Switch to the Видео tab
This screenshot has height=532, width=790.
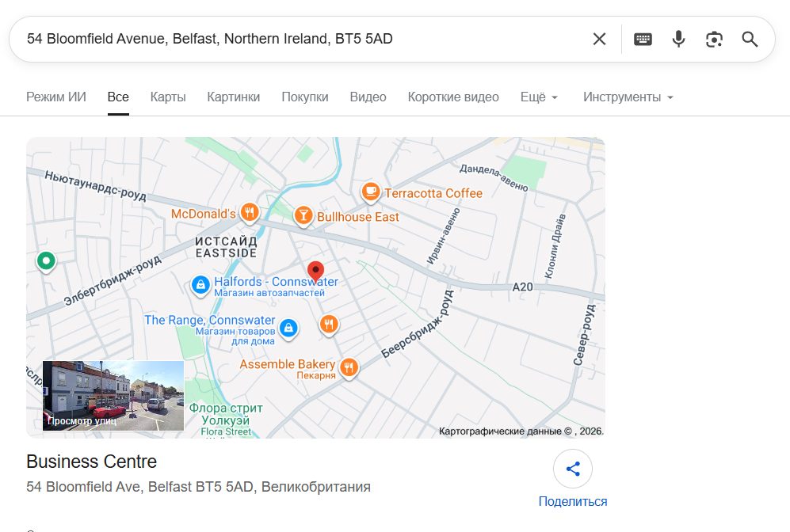[368, 97]
